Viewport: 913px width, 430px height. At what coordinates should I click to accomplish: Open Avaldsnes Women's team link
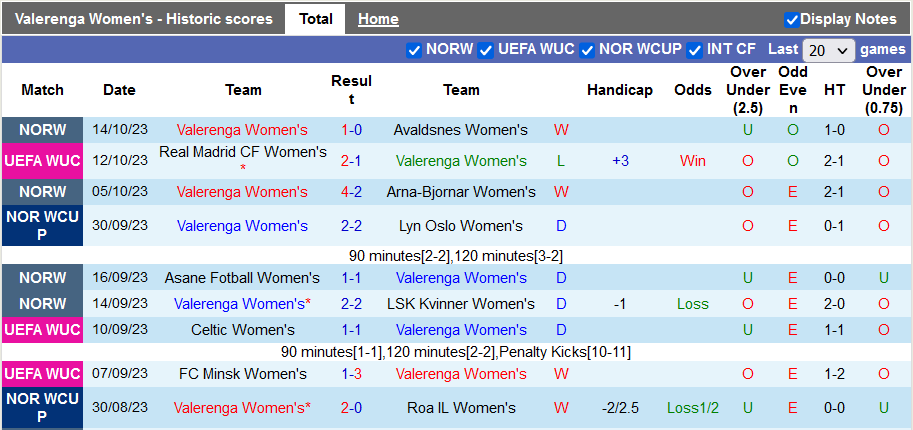[460, 130]
